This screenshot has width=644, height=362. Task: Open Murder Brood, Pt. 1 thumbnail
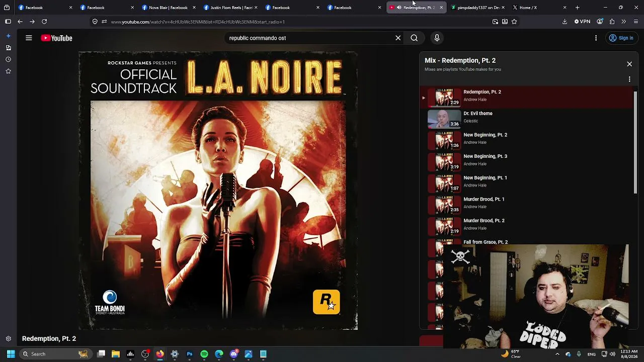pyautogui.click(x=444, y=204)
